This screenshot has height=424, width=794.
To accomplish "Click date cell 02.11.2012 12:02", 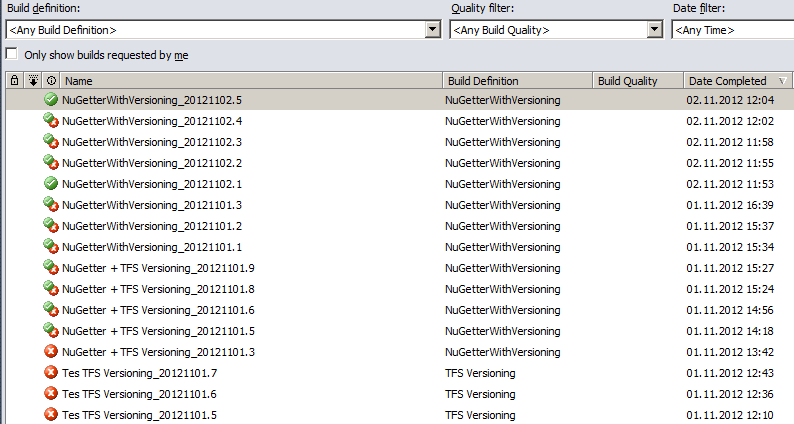I will click(730, 121).
